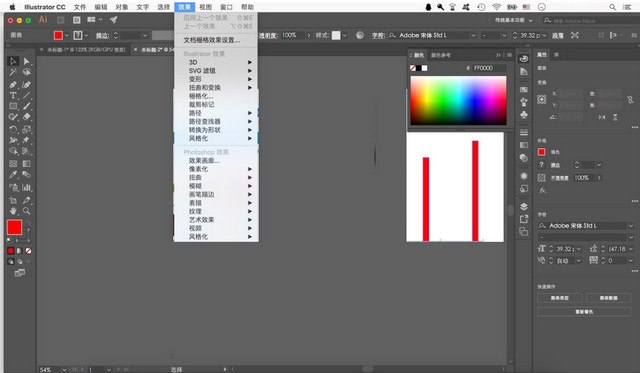Image resolution: width=640 pixels, height=373 pixels.
Task: Select the Symbol Sprayer tool
Action: tap(13, 187)
